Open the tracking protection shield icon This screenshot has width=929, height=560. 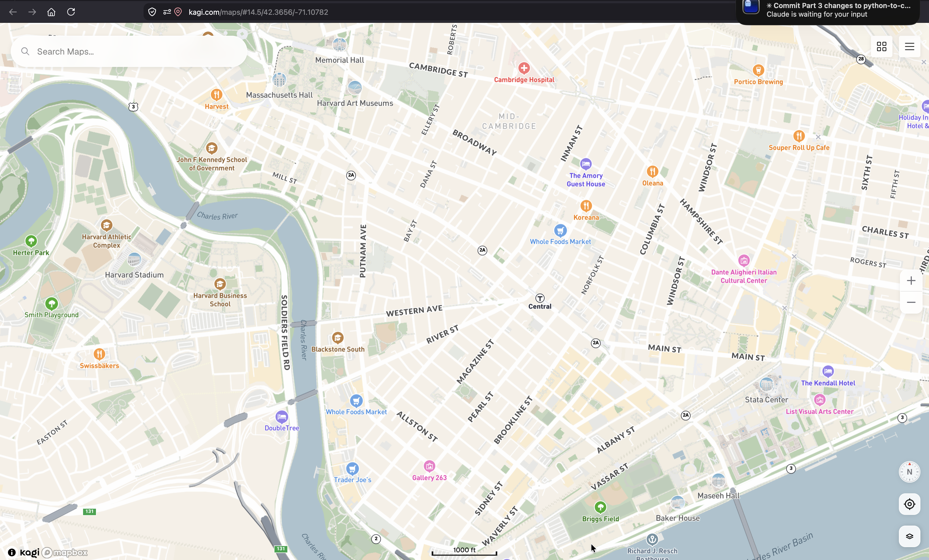[x=152, y=12]
